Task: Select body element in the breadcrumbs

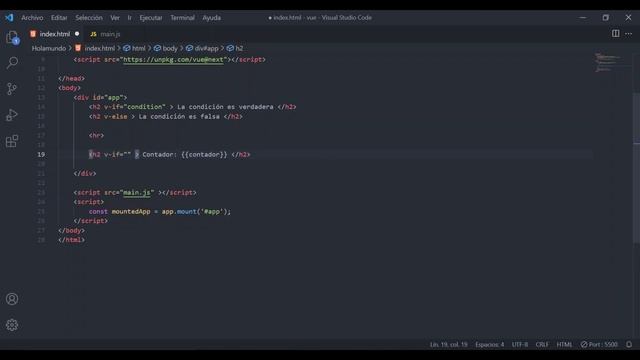Action: 170,48
